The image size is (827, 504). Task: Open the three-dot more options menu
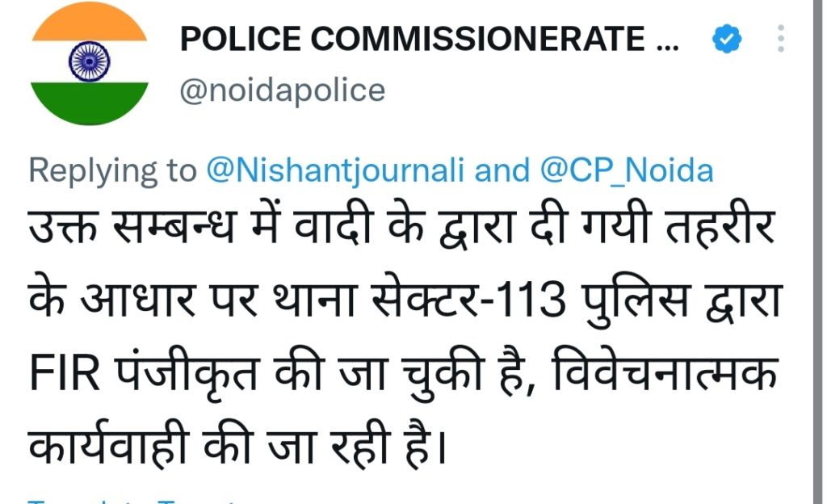click(780, 39)
